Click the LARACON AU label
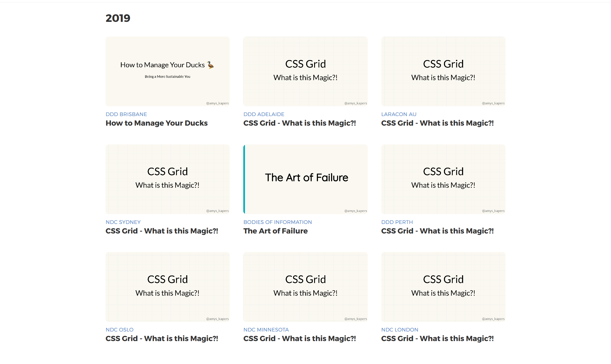611x364 pixels. [x=399, y=114]
